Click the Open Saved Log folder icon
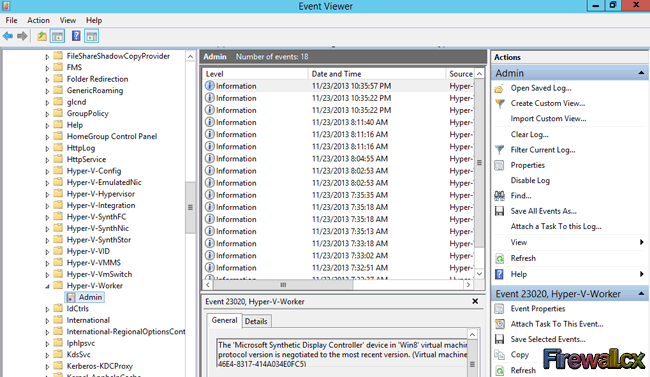Screen dimensions: 650x377 click(x=500, y=88)
